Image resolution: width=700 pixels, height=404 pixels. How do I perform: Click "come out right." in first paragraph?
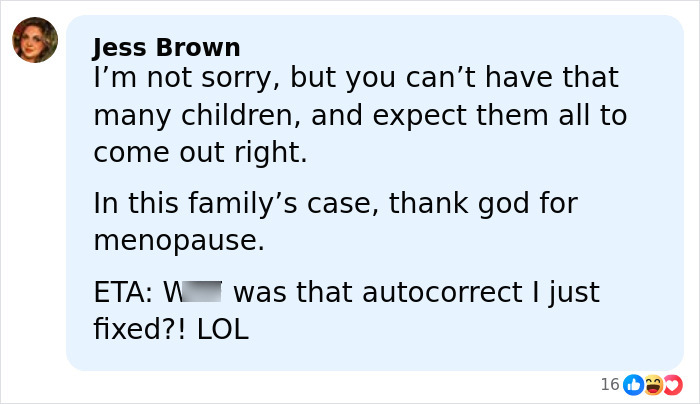(200, 153)
